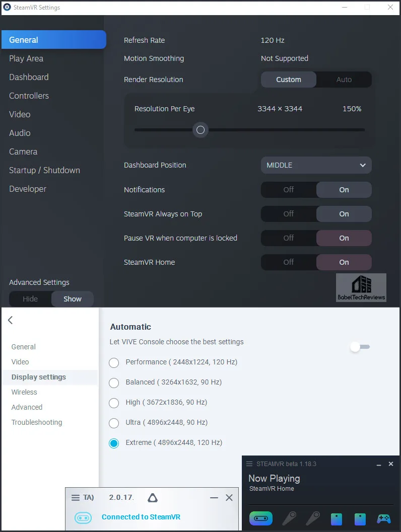This screenshot has height=532, width=401.
Task: Open Video tab in SteamVR Settings
Action: point(20,114)
